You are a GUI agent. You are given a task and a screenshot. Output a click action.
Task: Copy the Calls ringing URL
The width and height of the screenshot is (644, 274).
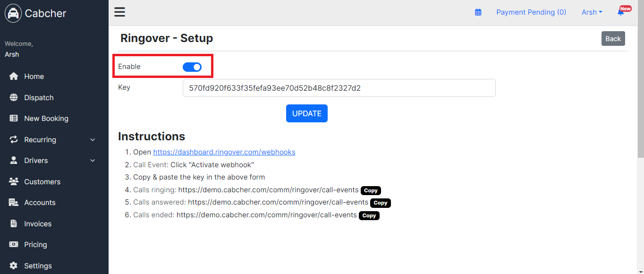(x=371, y=191)
